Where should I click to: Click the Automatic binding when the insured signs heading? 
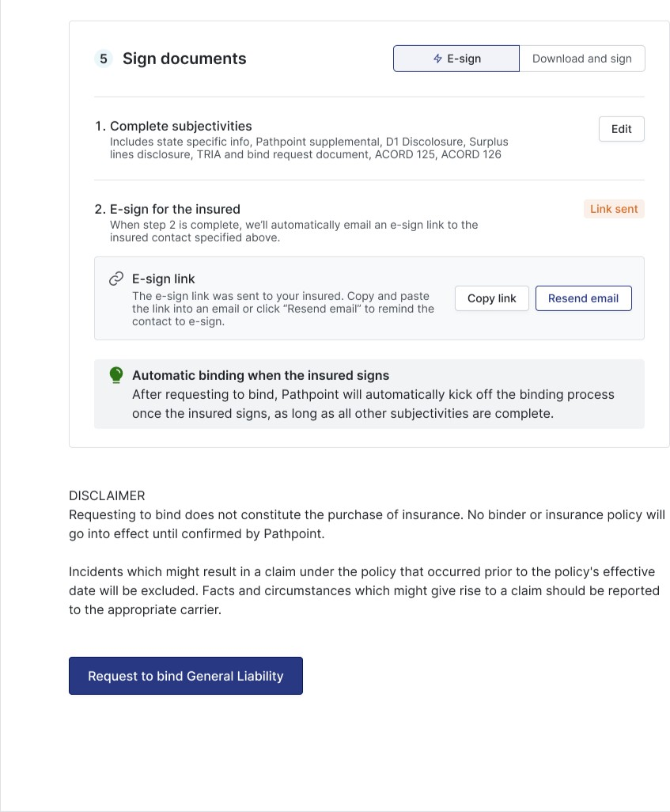coord(260,375)
